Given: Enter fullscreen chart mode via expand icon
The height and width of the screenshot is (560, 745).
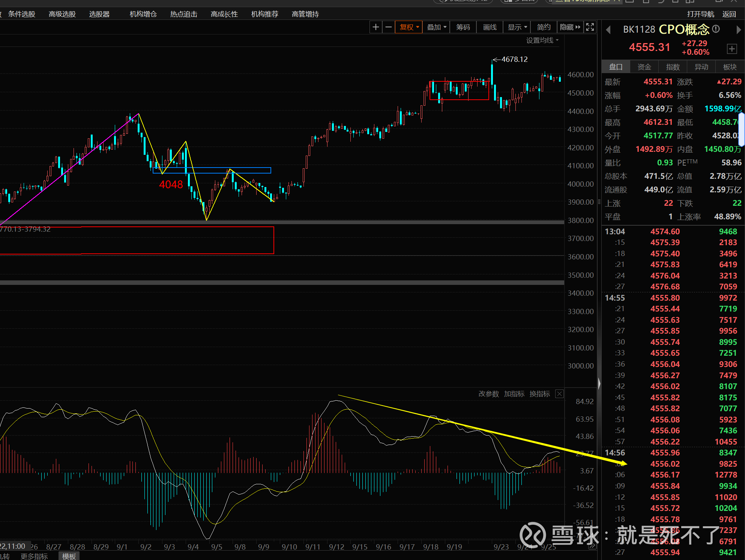Looking at the screenshot, I should (x=590, y=27).
